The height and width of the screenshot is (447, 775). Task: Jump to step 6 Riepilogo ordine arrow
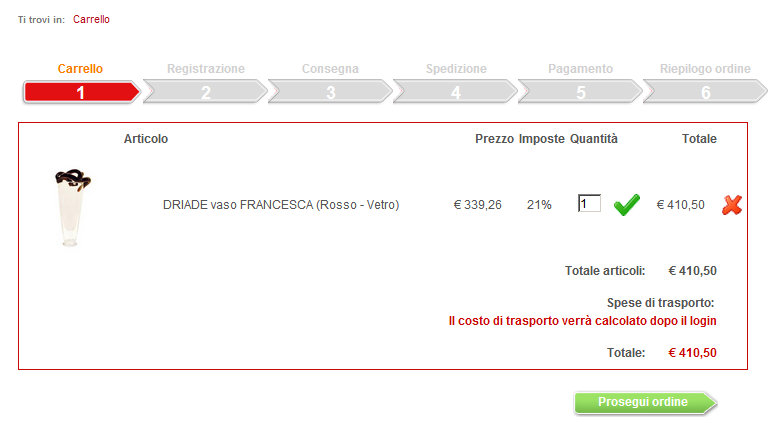tap(705, 93)
